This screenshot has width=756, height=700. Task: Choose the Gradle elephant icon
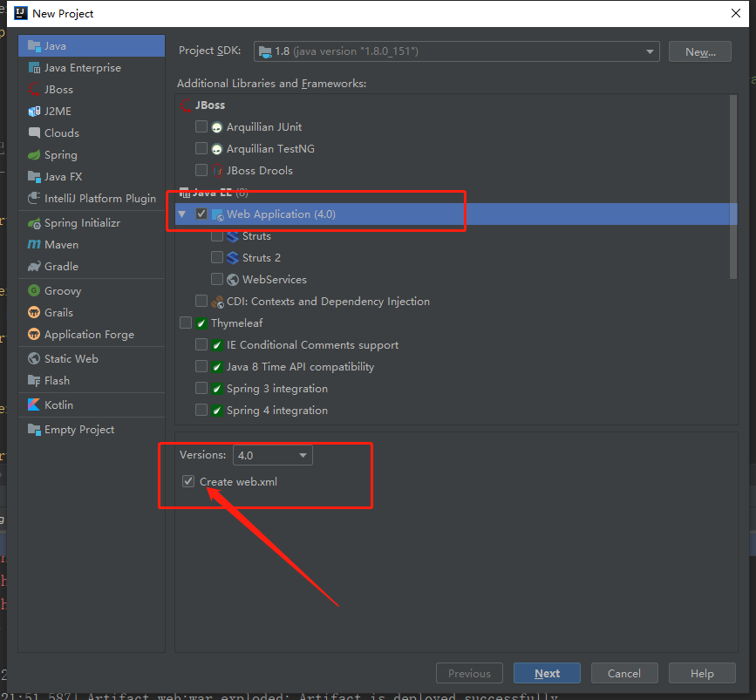tap(34, 267)
